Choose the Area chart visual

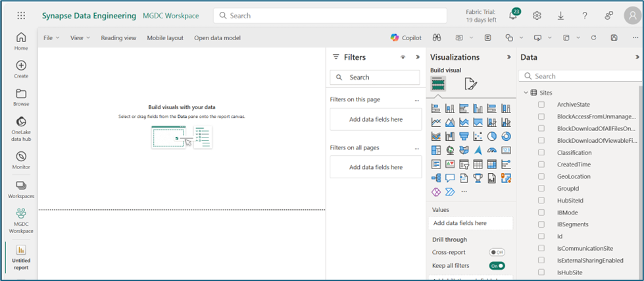[x=450, y=122]
